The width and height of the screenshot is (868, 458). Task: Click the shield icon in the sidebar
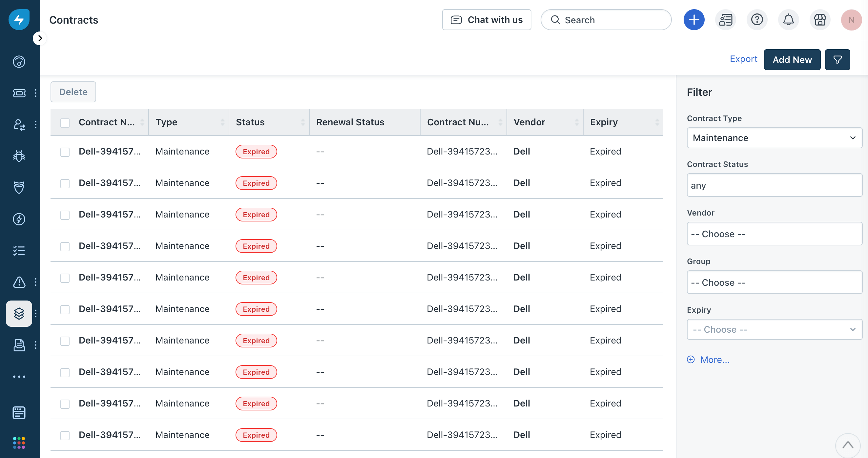19,187
